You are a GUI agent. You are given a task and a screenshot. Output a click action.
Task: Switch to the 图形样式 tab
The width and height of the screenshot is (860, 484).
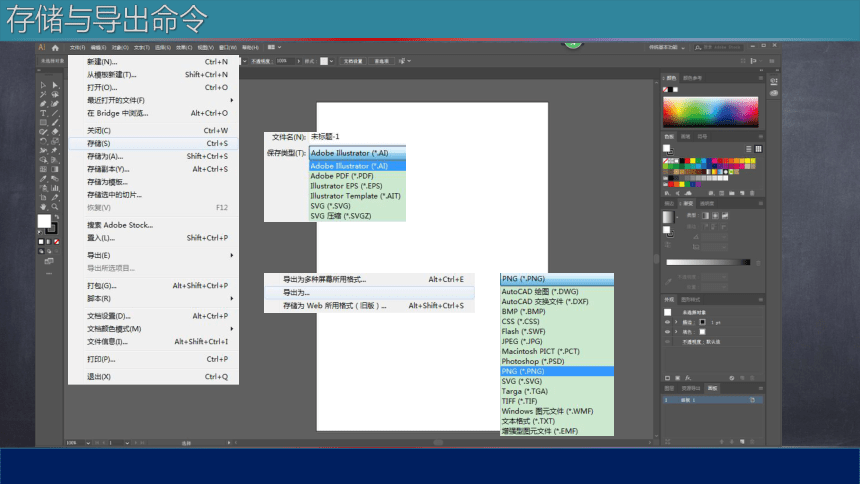691,300
